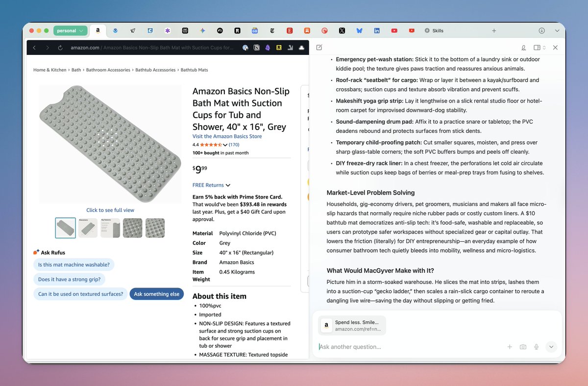The image size is (588, 386).
Task: Expand the chat options chevron button
Action: [551, 347]
